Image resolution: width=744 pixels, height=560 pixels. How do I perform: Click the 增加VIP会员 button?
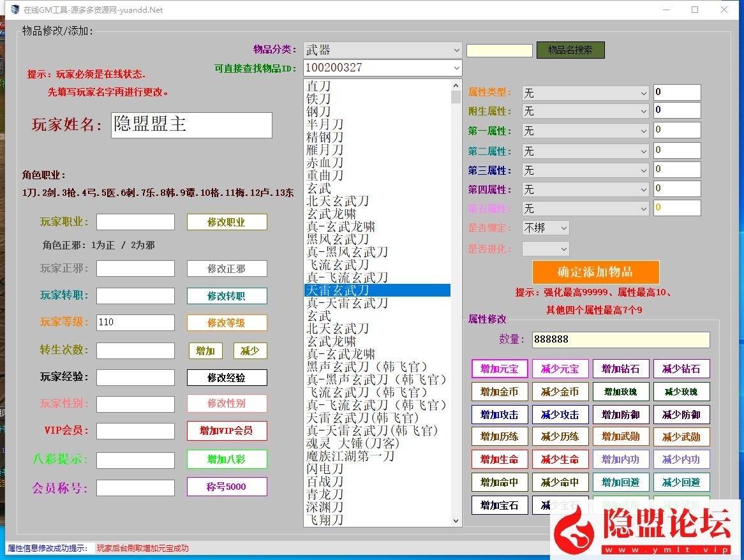[x=227, y=432]
